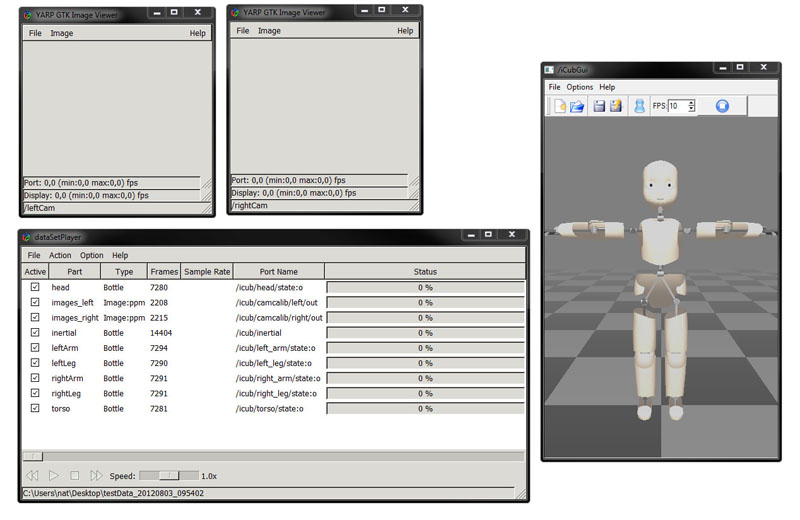Open the Image menu in leftCam viewer
The image size is (800, 520).
[62, 33]
